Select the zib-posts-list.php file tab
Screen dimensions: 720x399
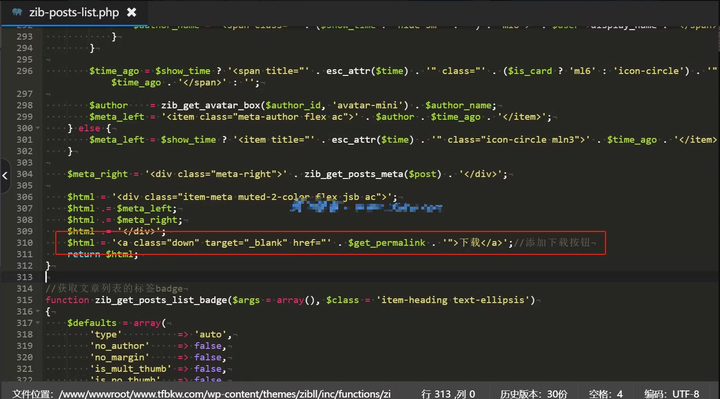tap(74, 13)
